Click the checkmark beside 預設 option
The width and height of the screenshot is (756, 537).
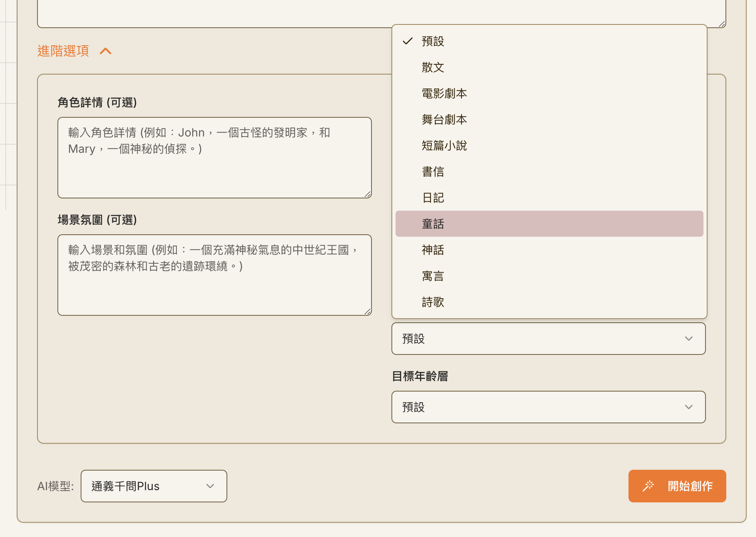(x=408, y=41)
